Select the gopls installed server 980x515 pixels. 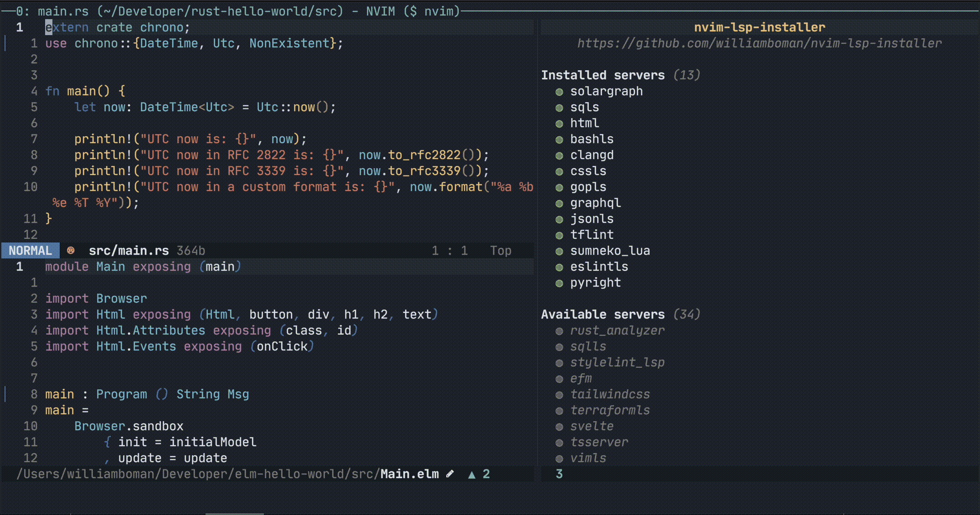pyautogui.click(x=588, y=187)
